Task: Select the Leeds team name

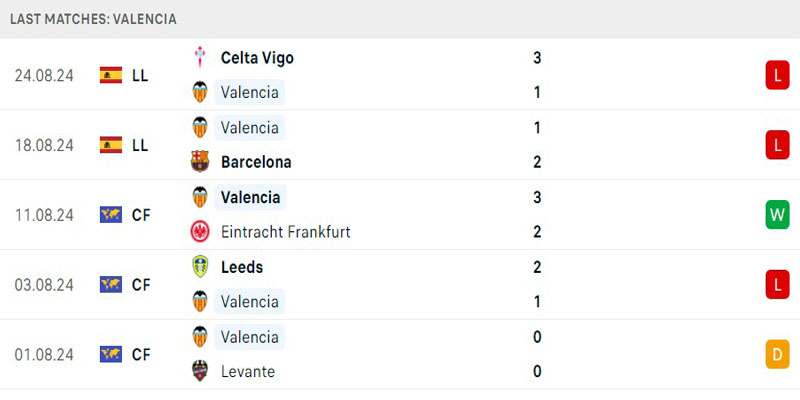Action: click(x=242, y=267)
